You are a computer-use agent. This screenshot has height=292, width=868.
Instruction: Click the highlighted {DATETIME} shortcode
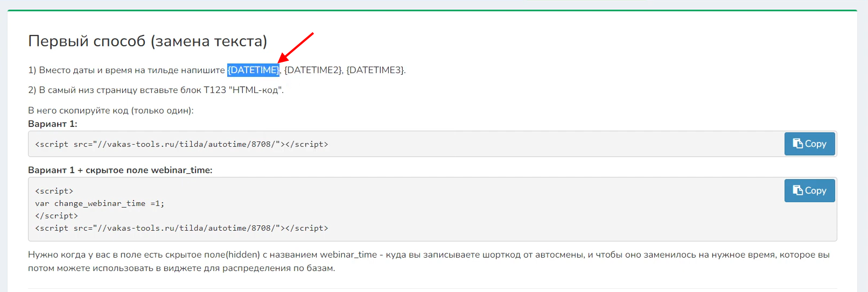click(x=253, y=70)
